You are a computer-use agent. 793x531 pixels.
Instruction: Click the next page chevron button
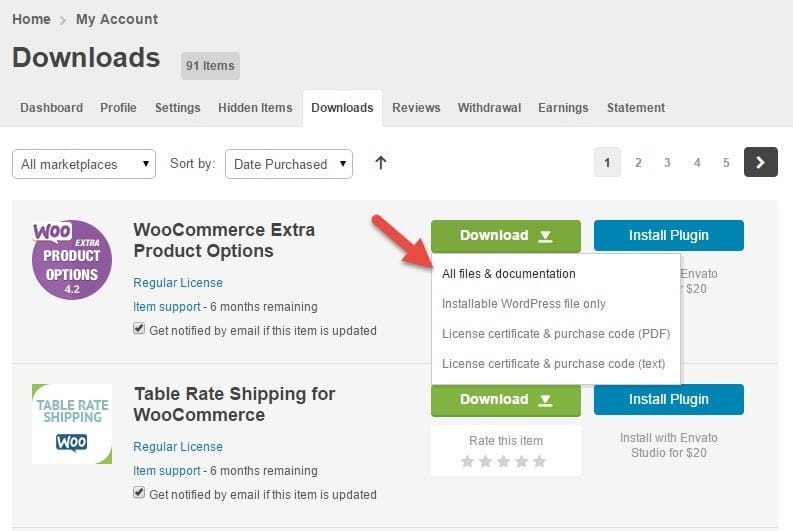pos(761,162)
